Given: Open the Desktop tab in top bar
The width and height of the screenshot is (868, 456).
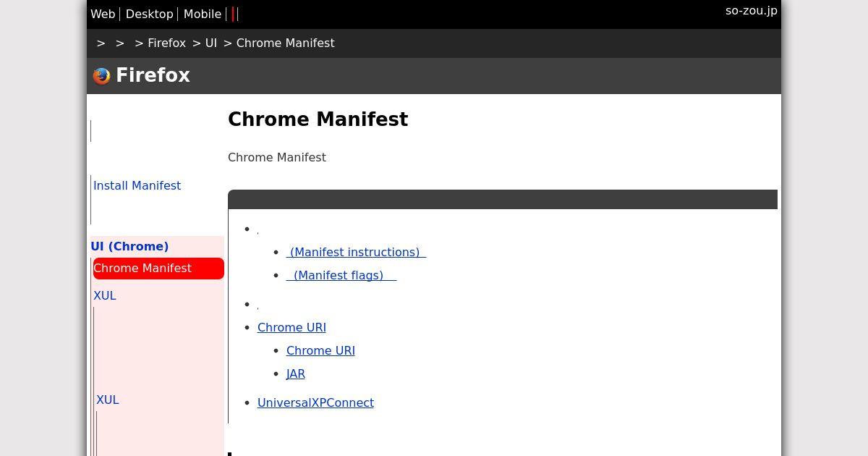Looking at the screenshot, I should (149, 14).
